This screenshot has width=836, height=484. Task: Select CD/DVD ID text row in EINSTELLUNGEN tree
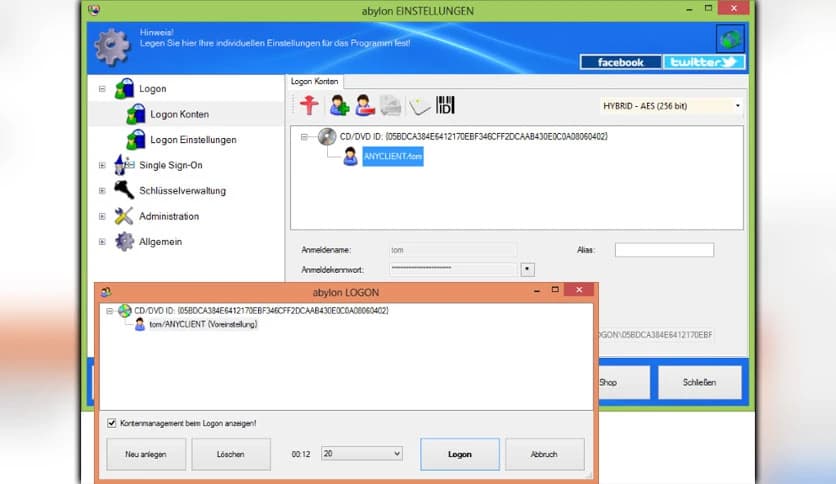point(473,136)
